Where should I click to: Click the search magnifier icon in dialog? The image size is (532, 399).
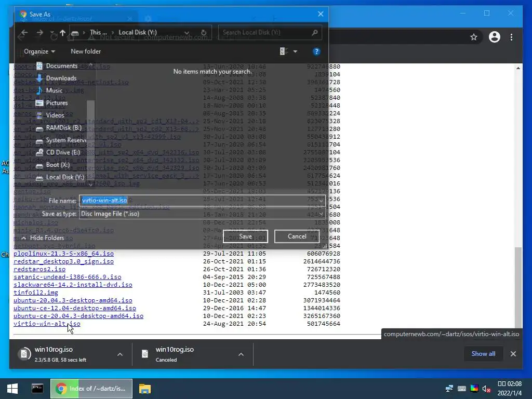pyautogui.click(x=314, y=33)
